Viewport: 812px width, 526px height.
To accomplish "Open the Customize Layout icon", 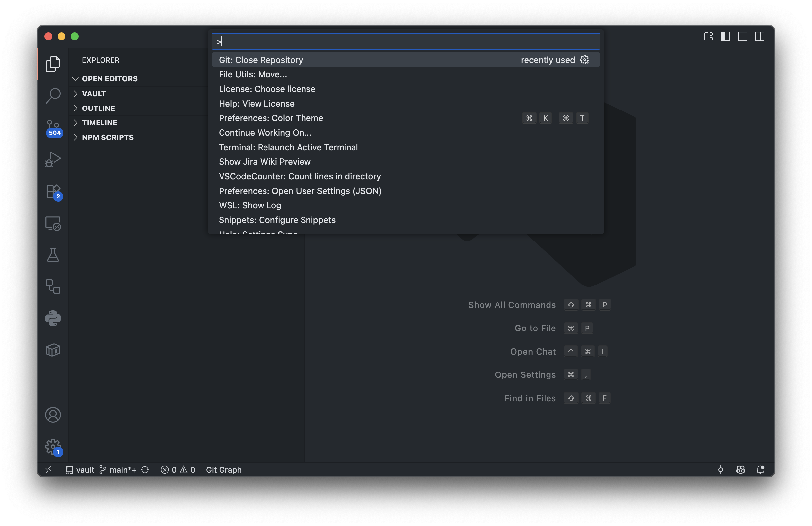I will [708, 36].
